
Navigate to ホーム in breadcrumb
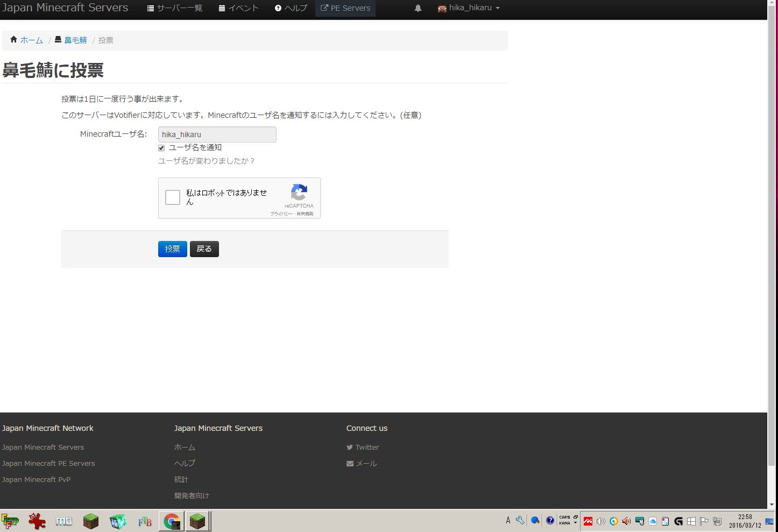pos(31,40)
